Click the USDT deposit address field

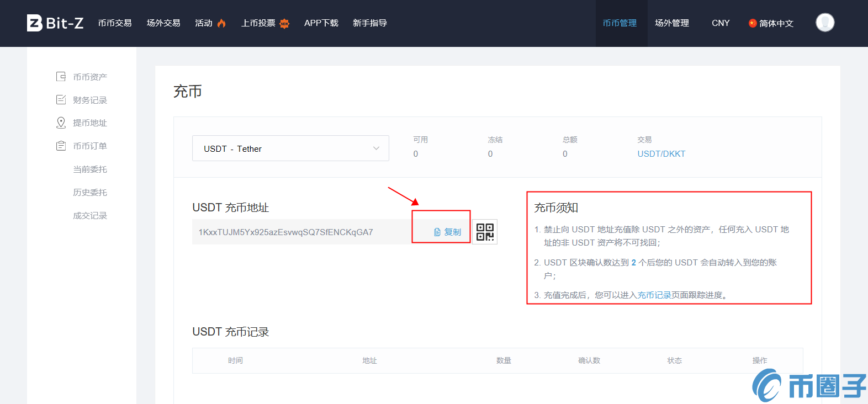pyautogui.click(x=302, y=232)
